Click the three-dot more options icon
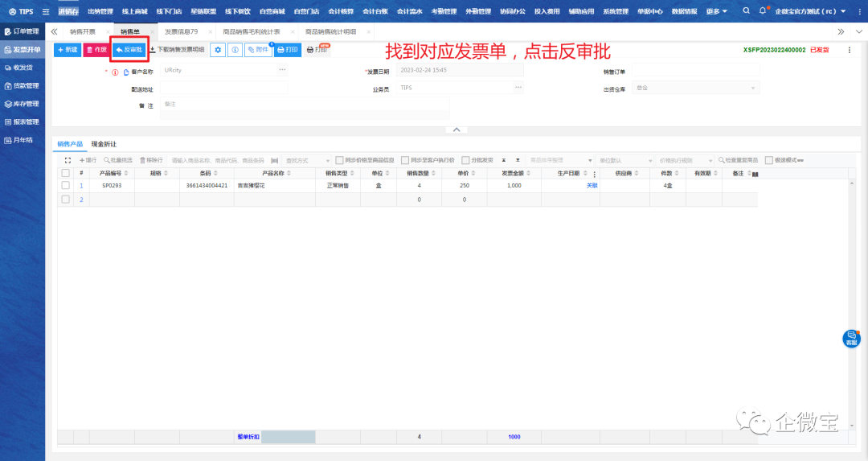Screen dimensions: 868x461 tap(849, 50)
